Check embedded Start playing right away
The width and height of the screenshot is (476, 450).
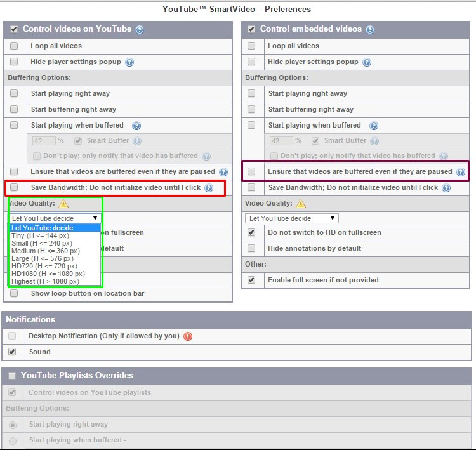[251, 93]
